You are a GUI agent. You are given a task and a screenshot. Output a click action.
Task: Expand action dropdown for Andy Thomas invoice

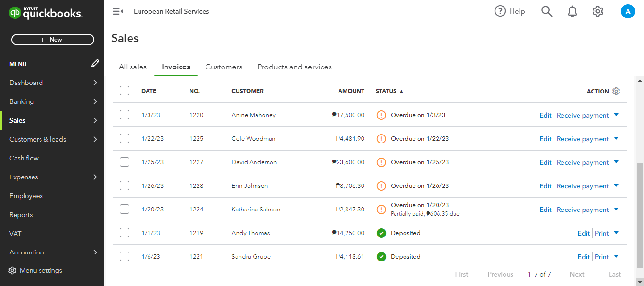click(616, 233)
